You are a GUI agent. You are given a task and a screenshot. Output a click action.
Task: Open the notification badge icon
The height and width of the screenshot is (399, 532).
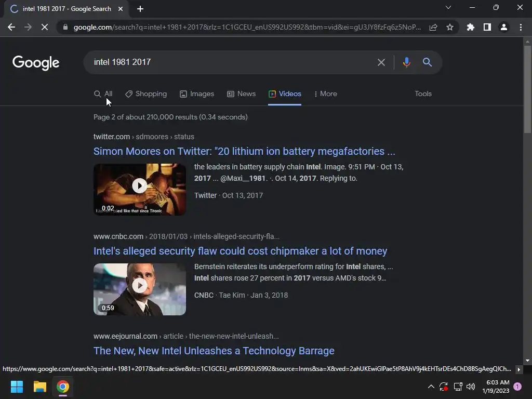(x=517, y=387)
